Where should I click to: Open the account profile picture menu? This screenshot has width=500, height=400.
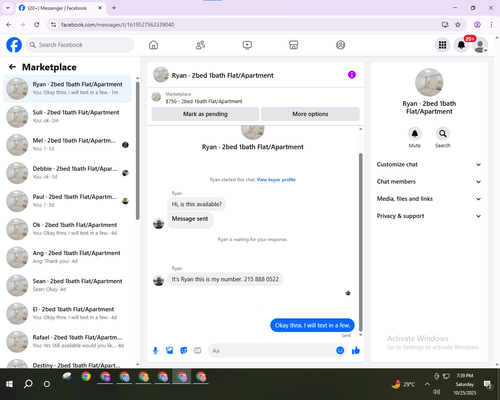[x=480, y=45]
